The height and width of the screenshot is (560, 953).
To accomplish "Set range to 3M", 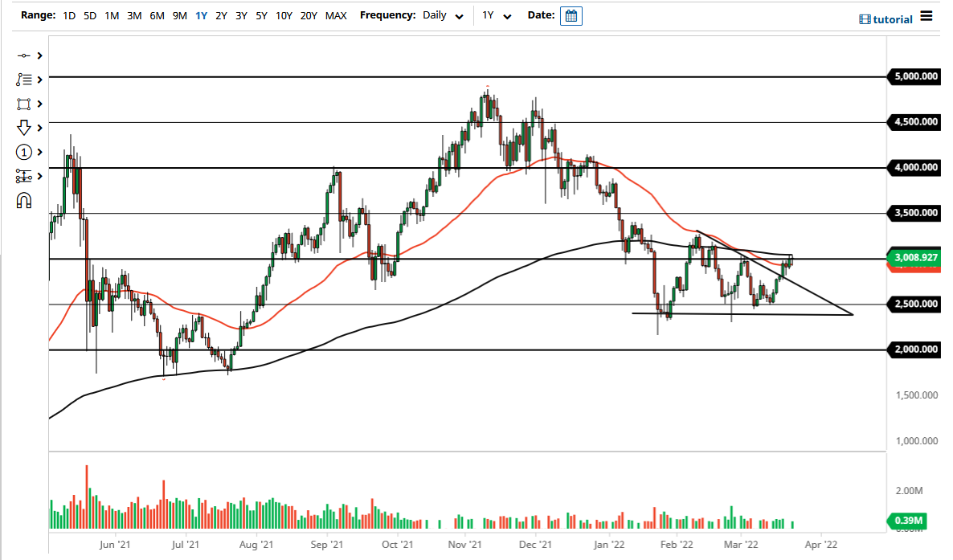I will (x=134, y=16).
